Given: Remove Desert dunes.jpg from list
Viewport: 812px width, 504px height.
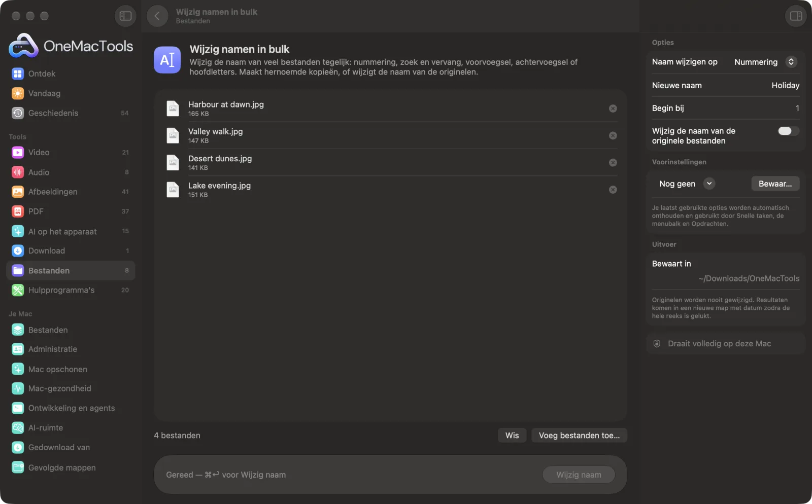Looking at the screenshot, I should tap(613, 163).
